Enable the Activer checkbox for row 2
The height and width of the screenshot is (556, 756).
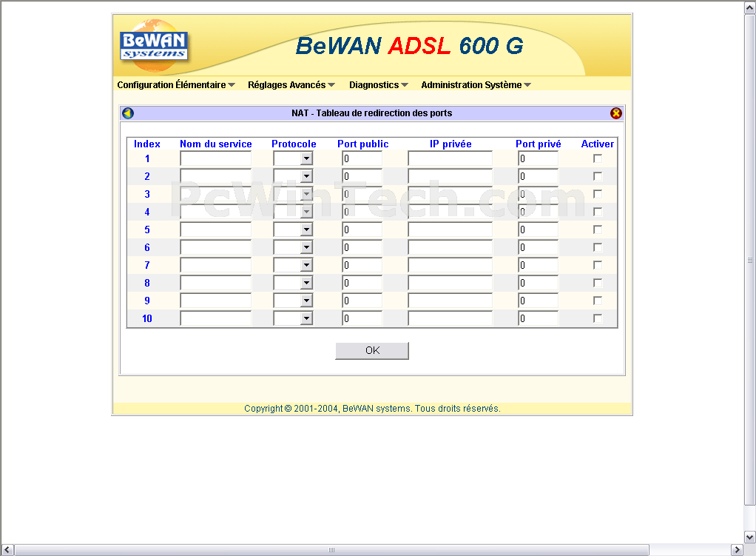pyautogui.click(x=598, y=176)
